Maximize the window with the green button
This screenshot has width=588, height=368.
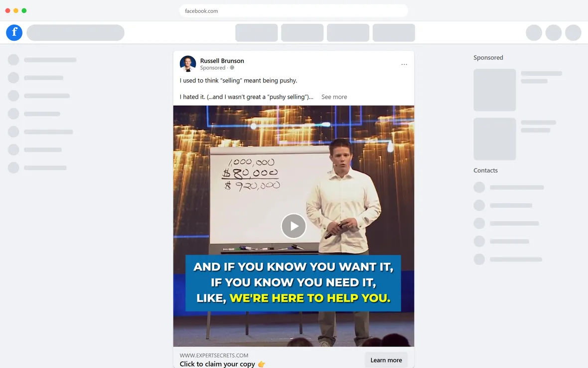[x=24, y=10]
